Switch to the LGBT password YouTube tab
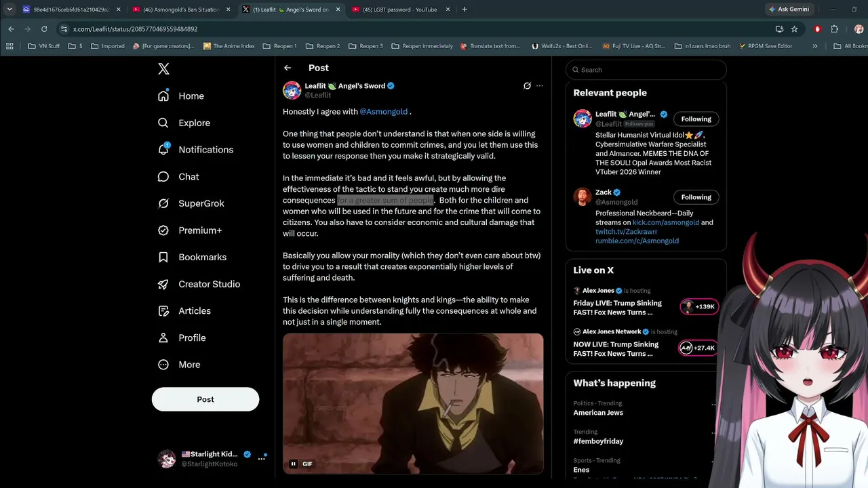This screenshot has width=868, height=488. click(401, 9)
